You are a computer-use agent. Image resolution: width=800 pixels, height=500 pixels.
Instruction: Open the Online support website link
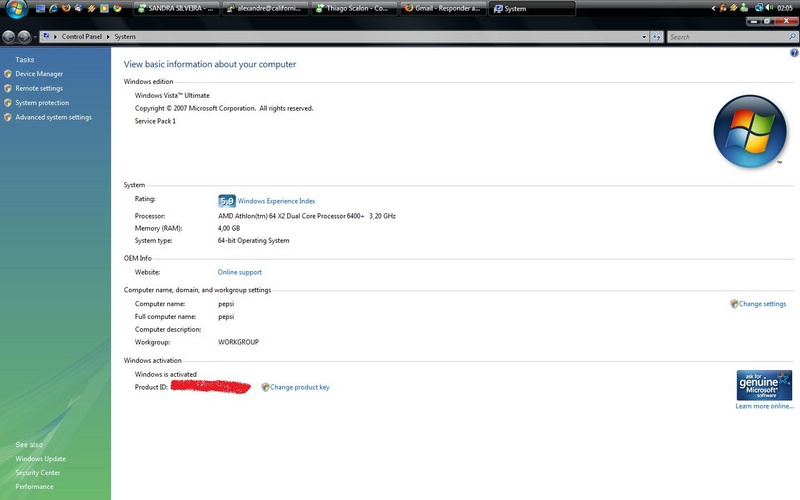pos(239,272)
